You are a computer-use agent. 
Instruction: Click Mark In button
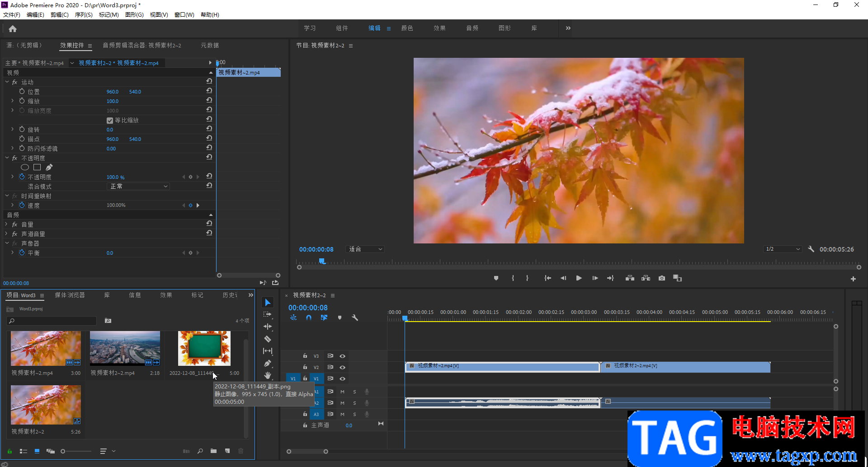pyautogui.click(x=513, y=278)
